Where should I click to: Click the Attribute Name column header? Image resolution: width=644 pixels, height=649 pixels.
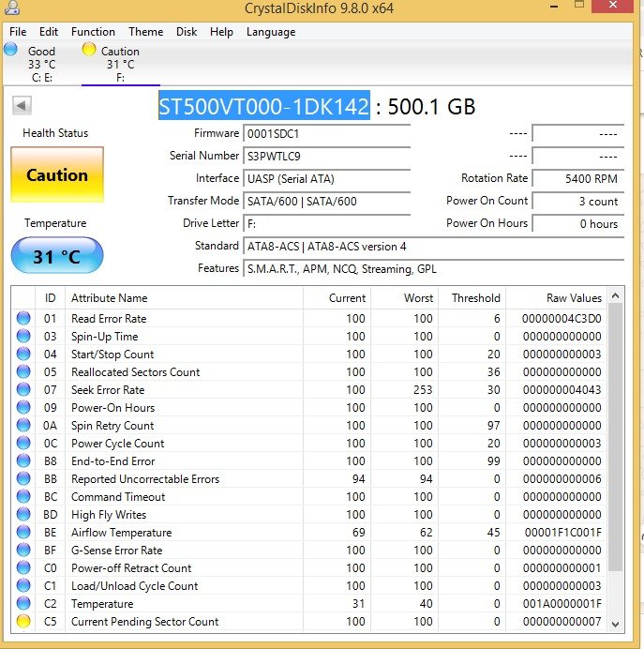[184, 298]
